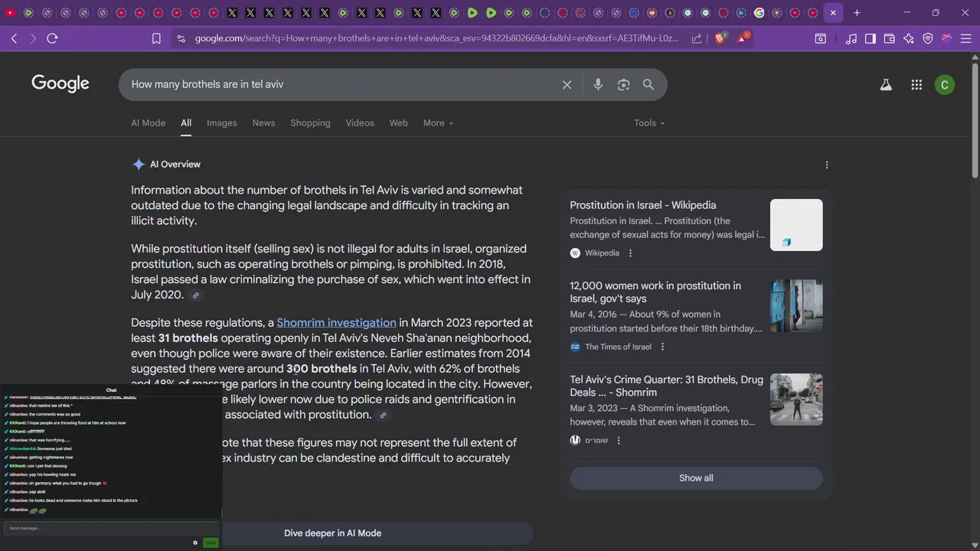Viewport: 980px width, 551px height.
Task: Click Show all sources button
Action: tap(696, 478)
